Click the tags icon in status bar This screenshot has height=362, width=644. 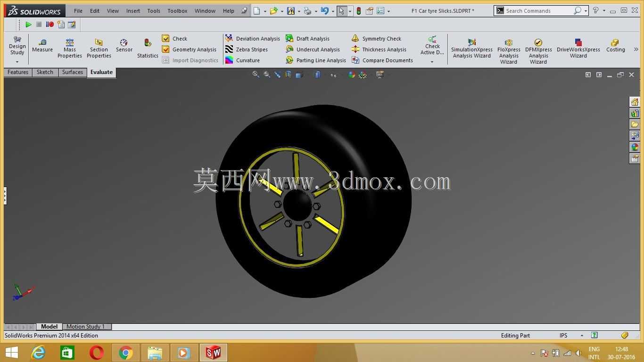[625, 335]
